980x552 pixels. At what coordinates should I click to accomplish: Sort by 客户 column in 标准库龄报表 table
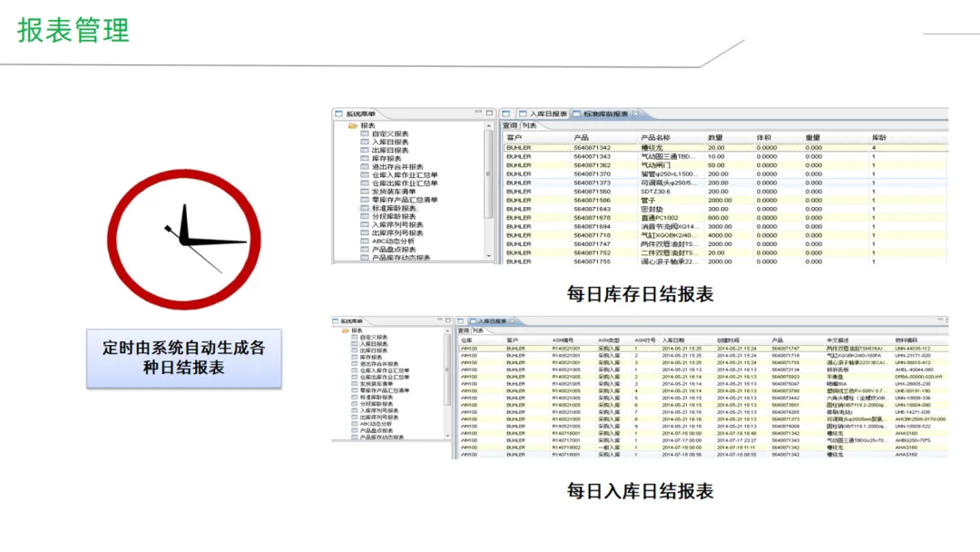[x=514, y=137]
